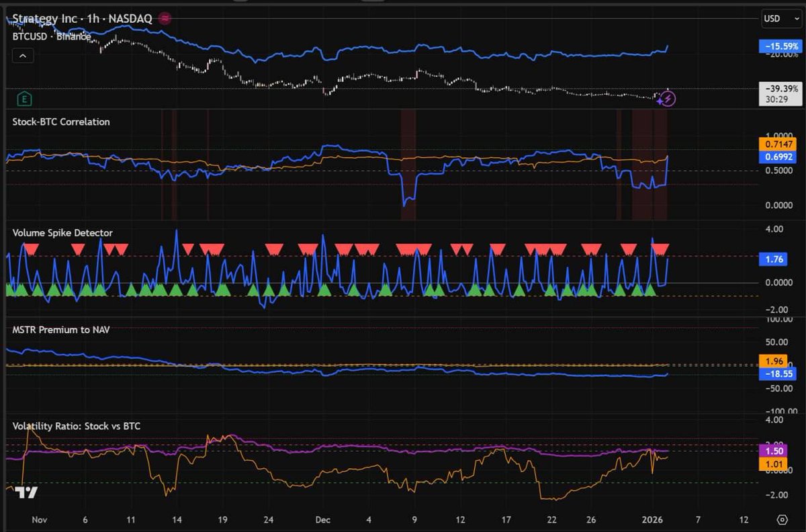This screenshot has height=532, width=806.
Task: Click the -50.00 premium axis value
Action: (779, 388)
